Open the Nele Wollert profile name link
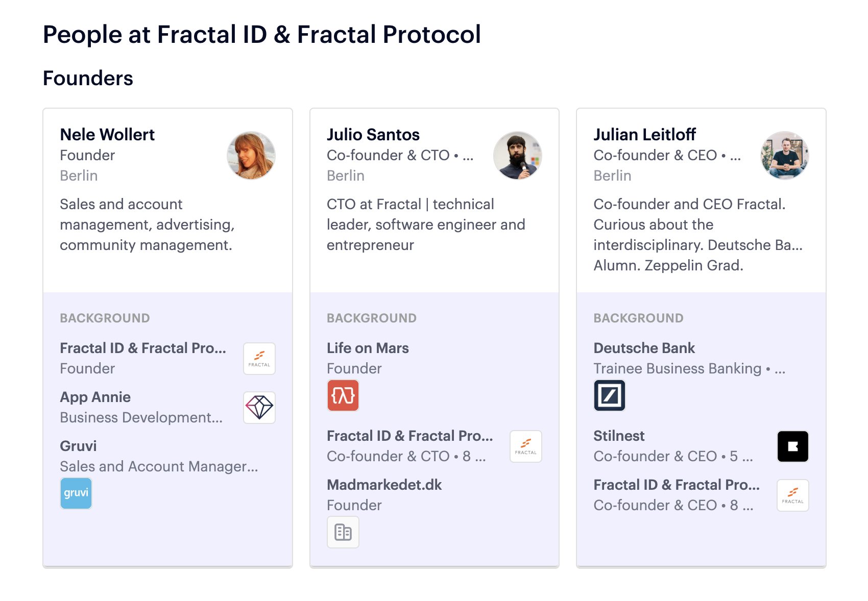Image resolution: width=868 pixels, height=601 pixels. [x=107, y=135]
